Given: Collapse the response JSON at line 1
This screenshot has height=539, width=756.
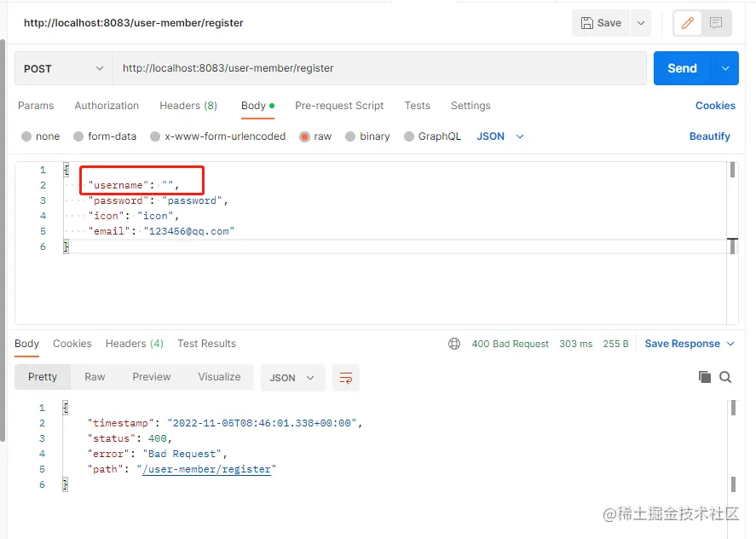Looking at the screenshot, I should (x=65, y=408).
